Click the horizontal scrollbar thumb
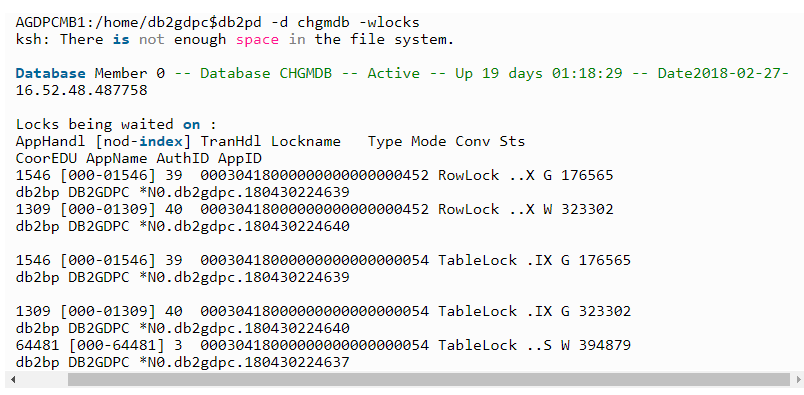This screenshot has height=395, width=804. (x=429, y=380)
